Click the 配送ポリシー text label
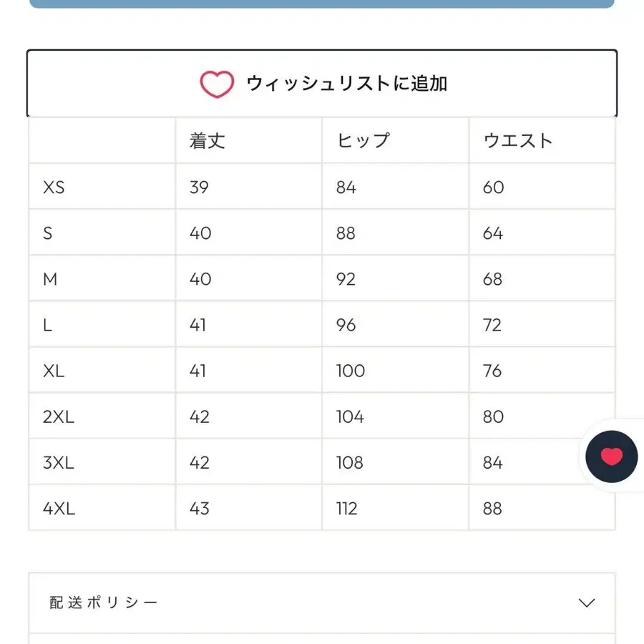The image size is (644, 644). (101, 602)
